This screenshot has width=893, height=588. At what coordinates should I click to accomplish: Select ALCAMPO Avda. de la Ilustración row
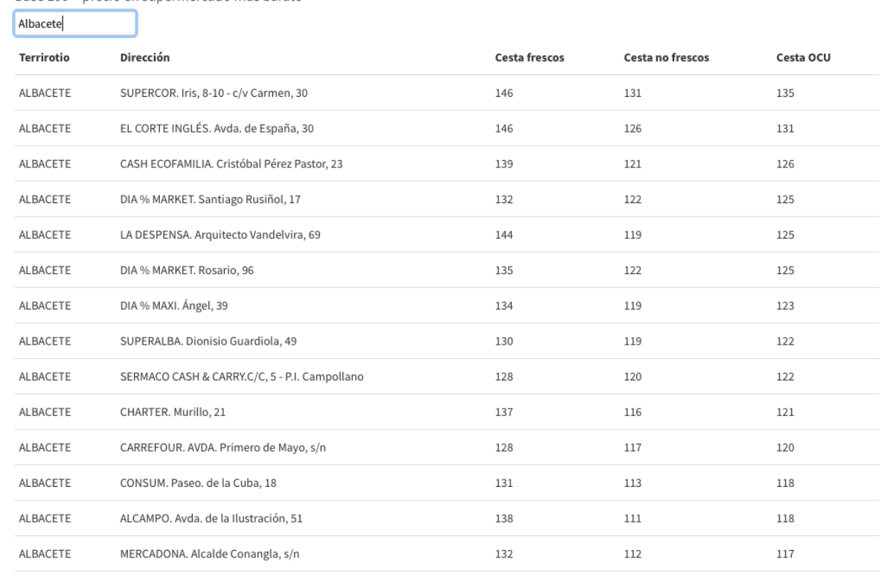pyautogui.click(x=212, y=518)
